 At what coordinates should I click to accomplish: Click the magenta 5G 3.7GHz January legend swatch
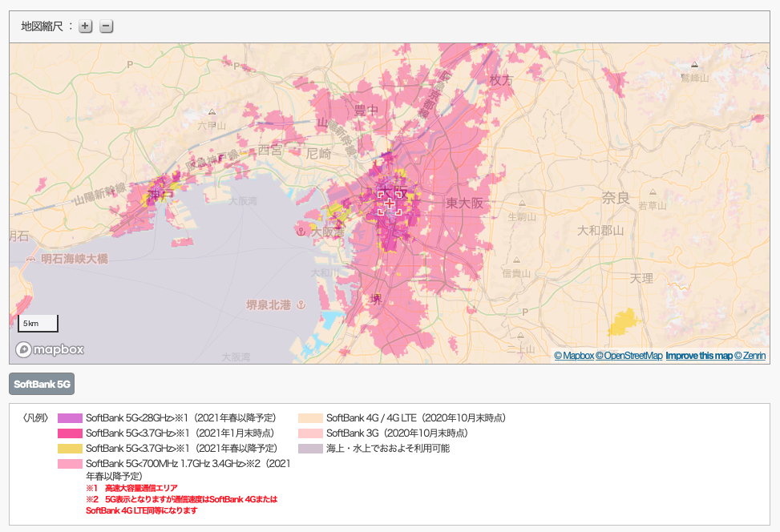pos(70,433)
